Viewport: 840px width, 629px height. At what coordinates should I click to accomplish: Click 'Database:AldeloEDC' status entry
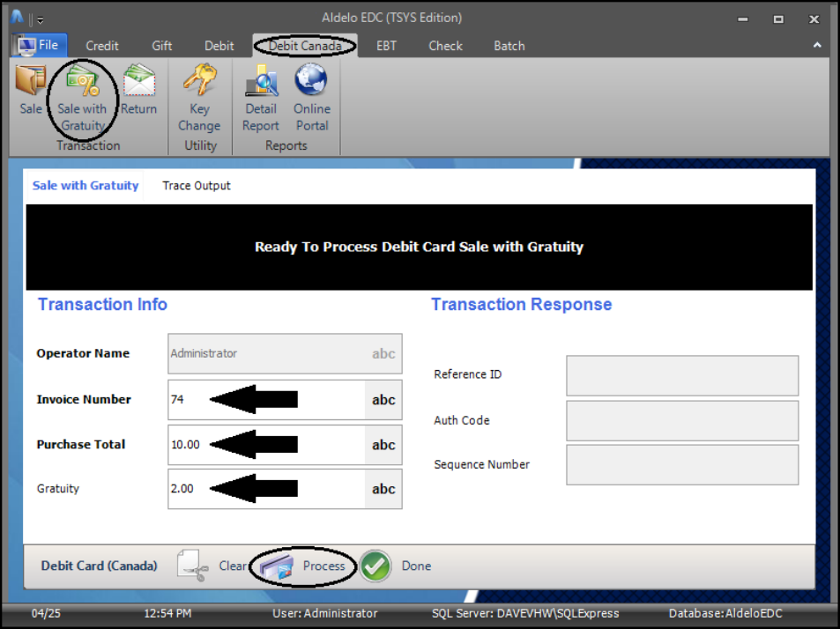(x=725, y=613)
